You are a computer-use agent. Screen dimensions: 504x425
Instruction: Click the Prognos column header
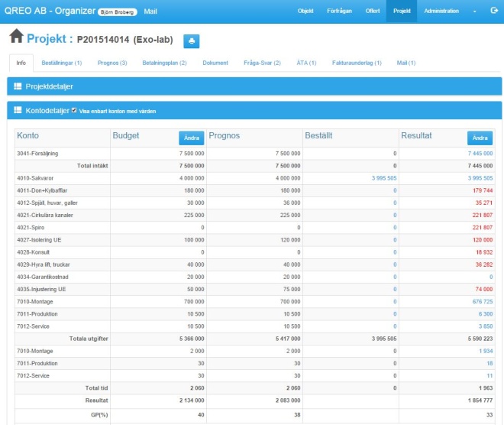click(x=225, y=135)
